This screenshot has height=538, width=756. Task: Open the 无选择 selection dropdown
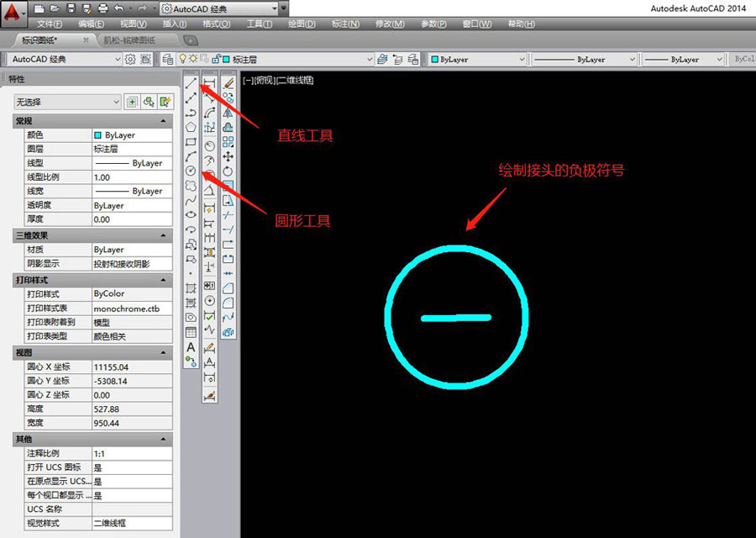coord(67,102)
